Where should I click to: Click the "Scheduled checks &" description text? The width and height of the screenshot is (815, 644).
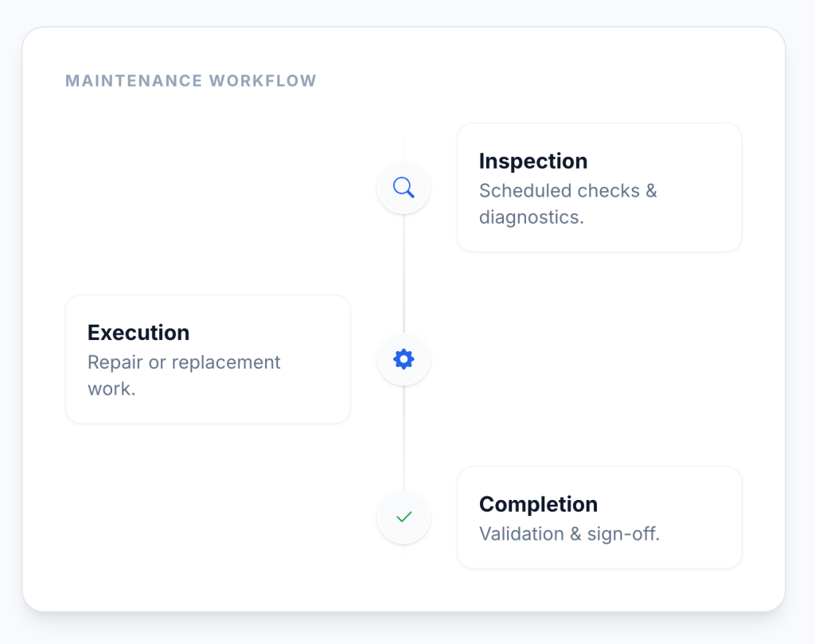coord(567,191)
